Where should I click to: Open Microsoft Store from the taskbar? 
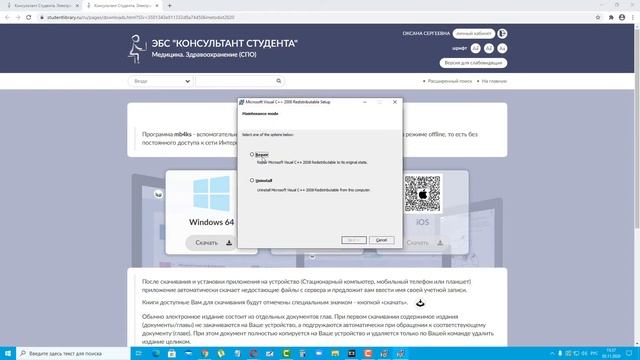172,353
